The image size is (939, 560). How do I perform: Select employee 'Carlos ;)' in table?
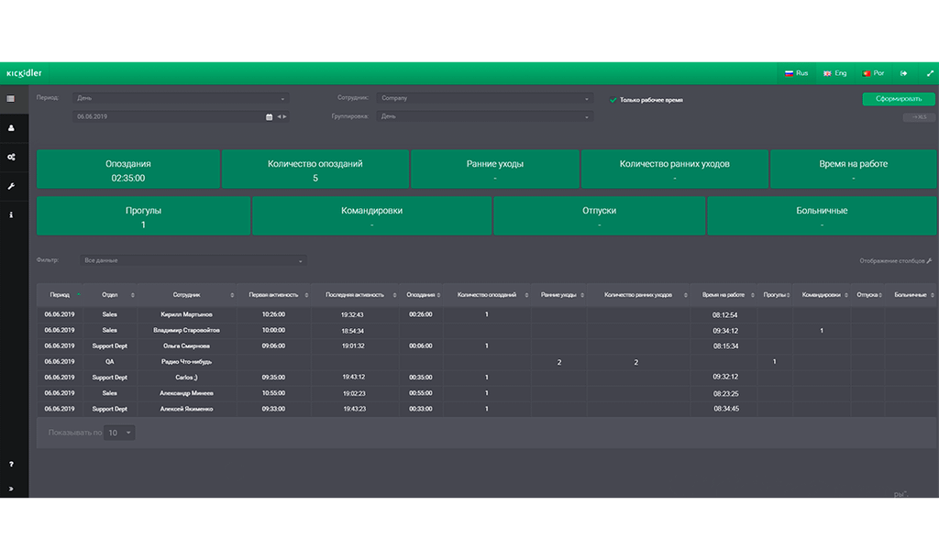[187, 378]
